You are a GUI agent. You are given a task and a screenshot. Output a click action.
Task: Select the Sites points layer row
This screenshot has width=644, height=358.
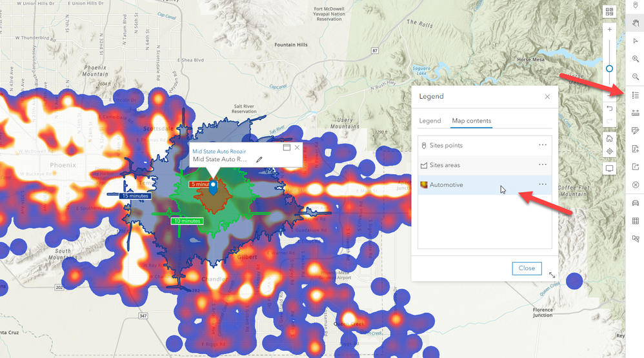[485, 145]
